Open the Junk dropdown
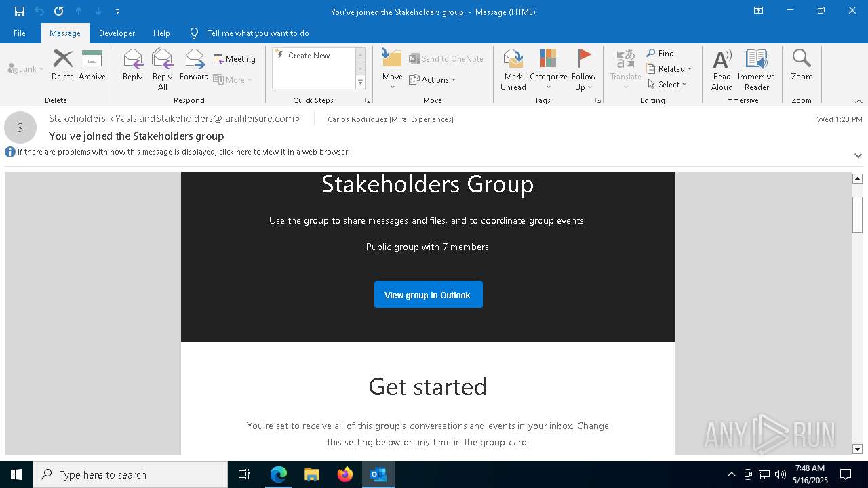Viewport: 868px width, 488px height. [x=25, y=68]
